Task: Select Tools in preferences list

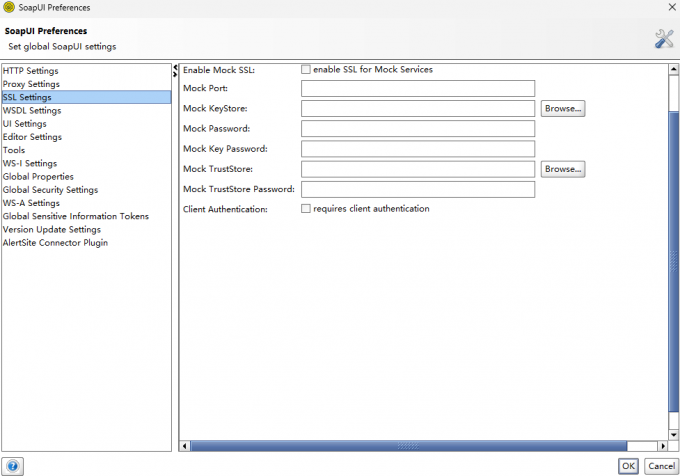Action: [x=86, y=150]
